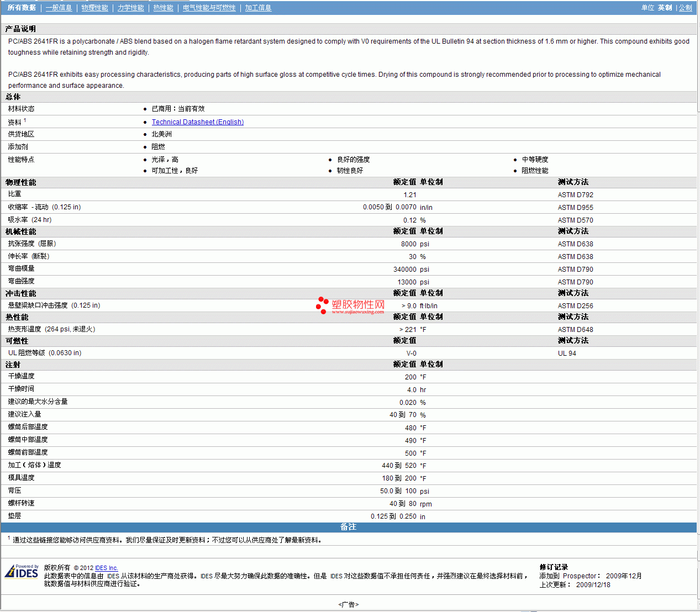
Task: Click the 塑胶物性网 watermark text
Action: point(358,304)
